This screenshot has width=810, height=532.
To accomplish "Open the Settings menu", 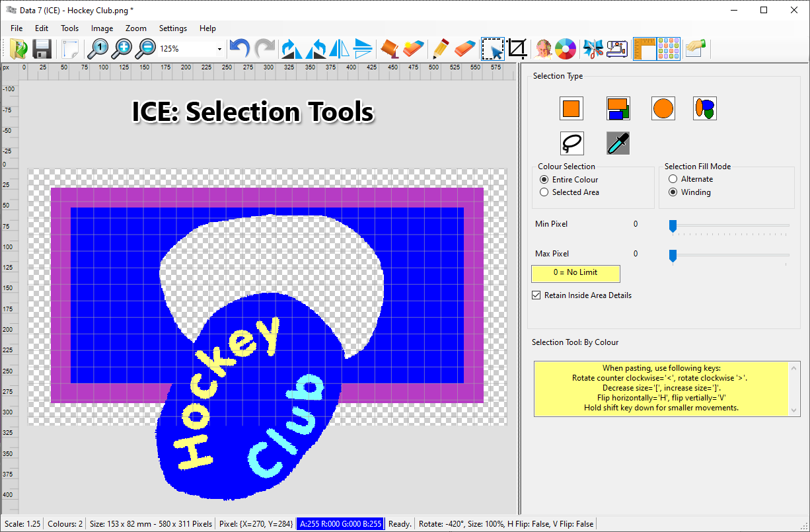I will 172,28.
